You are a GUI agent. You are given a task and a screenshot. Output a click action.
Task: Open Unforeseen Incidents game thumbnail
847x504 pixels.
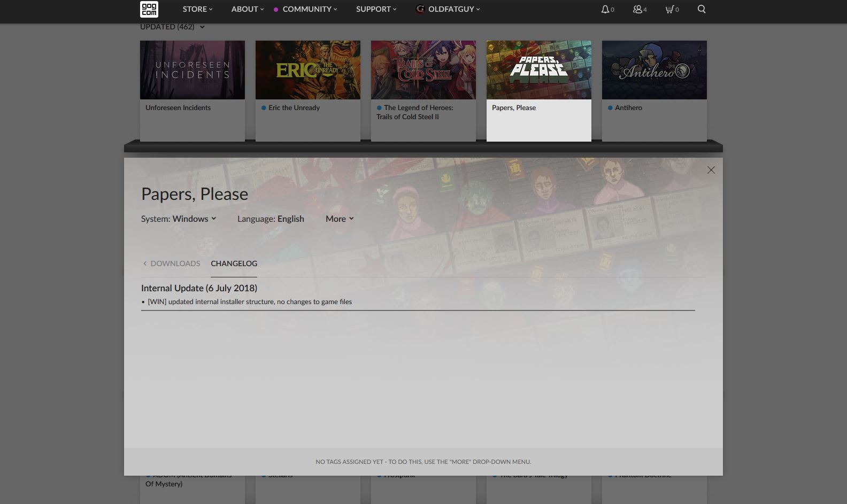coord(192,70)
